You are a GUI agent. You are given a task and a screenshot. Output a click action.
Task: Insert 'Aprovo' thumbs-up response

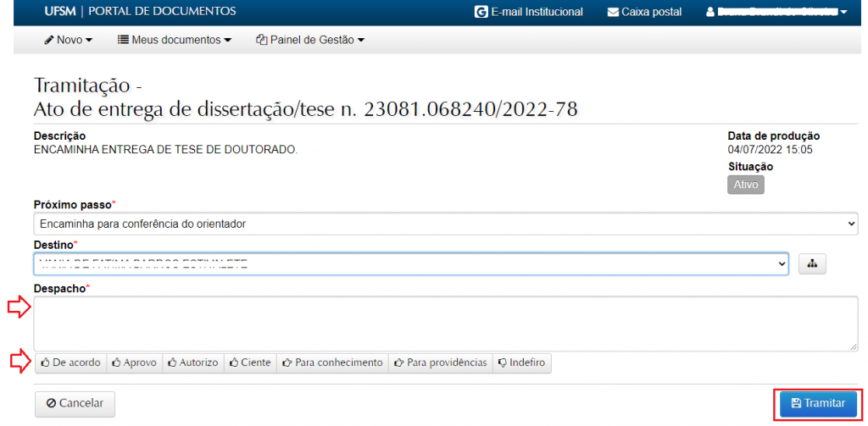[x=134, y=362]
